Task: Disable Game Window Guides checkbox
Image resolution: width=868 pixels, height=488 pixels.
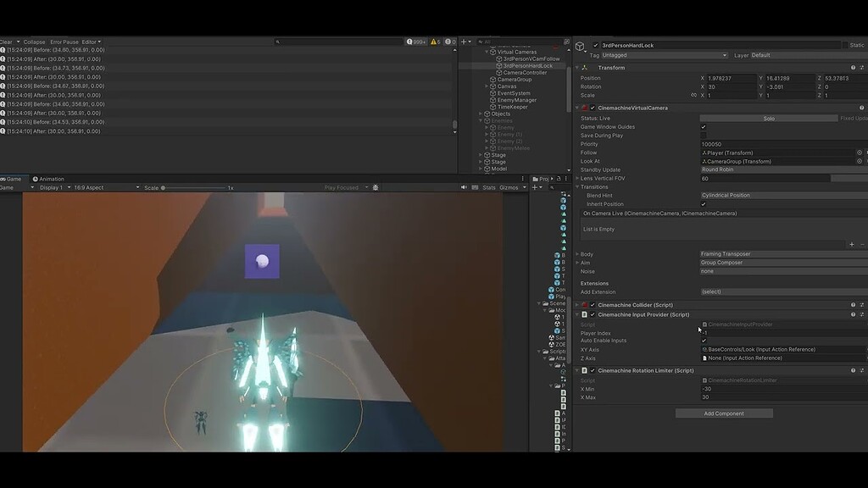Action: click(703, 127)
